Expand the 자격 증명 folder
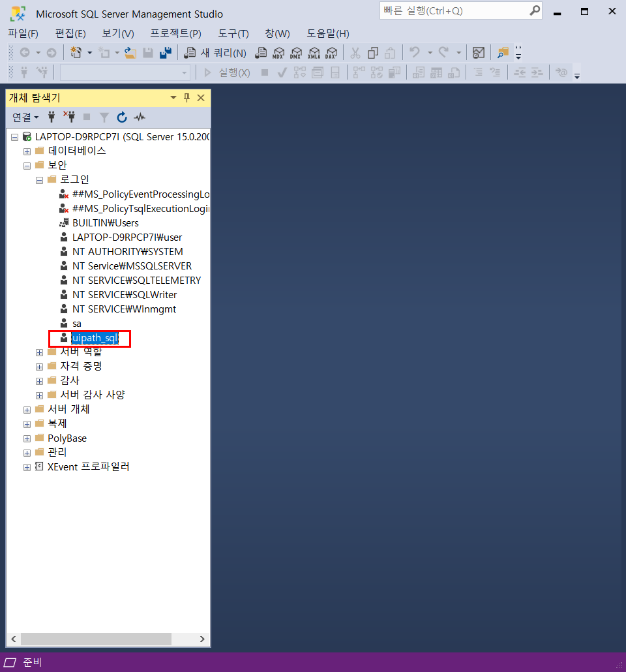This screenshot has width=626, height=672. 39,367
